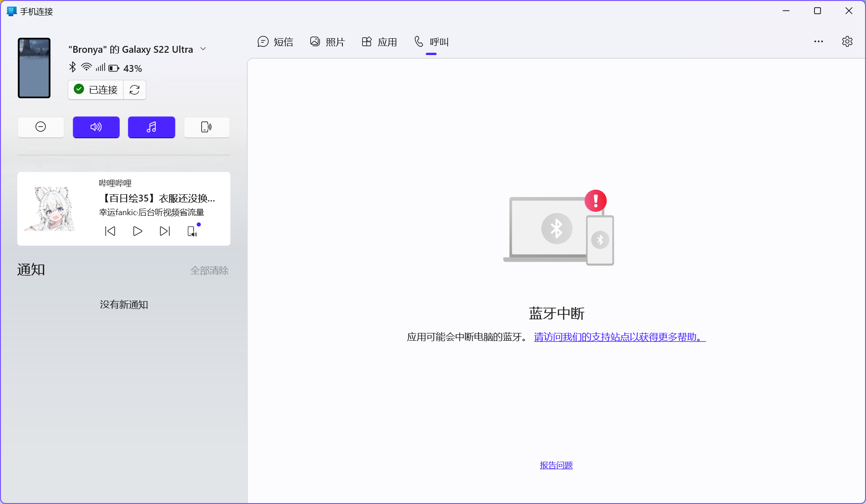Click the 蓝牙中断 heading
Viewport: 866px width, 504px height.
[556, 313]
